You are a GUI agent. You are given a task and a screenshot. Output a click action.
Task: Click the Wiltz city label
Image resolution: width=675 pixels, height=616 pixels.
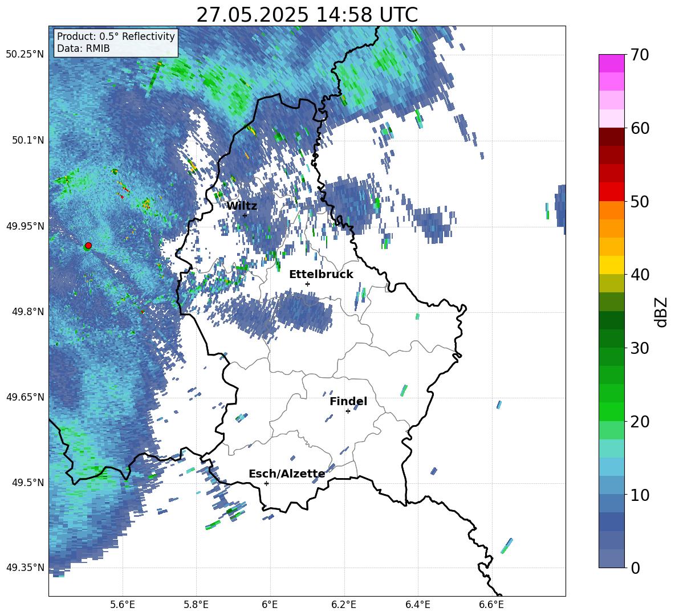pyautogui.click(x=242, y=206)
